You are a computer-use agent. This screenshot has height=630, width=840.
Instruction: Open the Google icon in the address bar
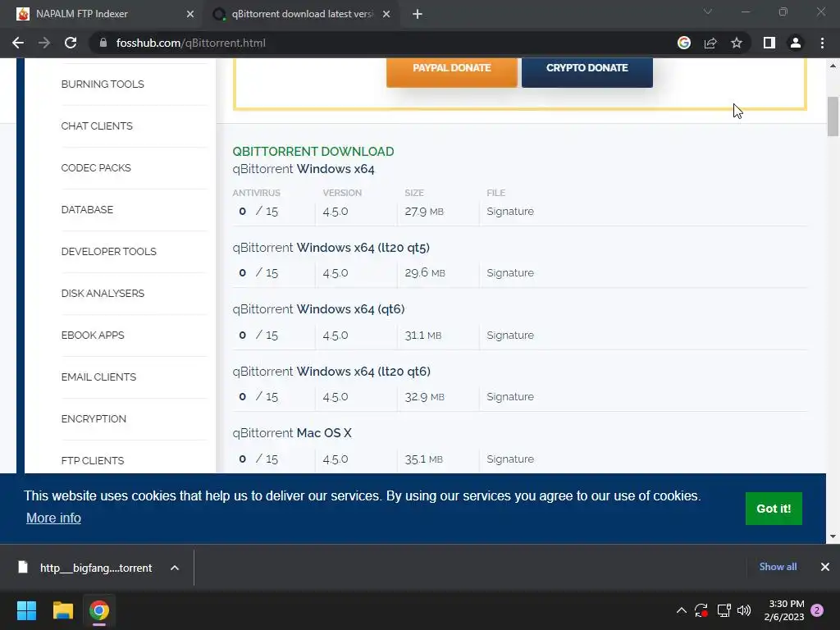[x=684, y=43]
